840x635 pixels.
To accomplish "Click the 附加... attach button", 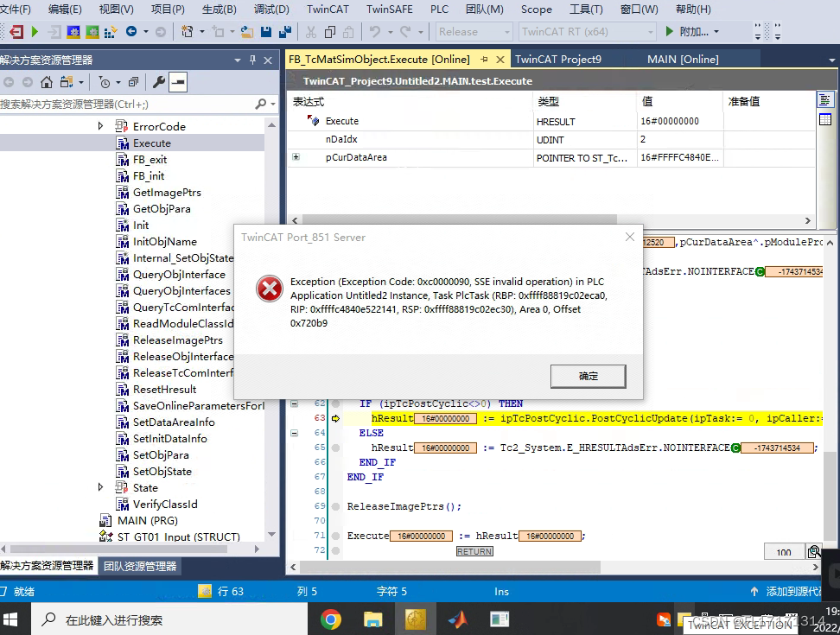I will [692, 32].
